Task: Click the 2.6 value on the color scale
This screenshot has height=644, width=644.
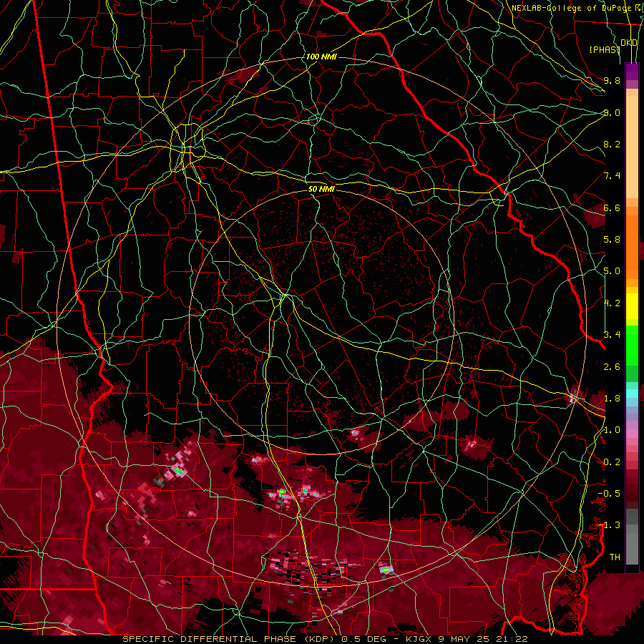Action: [x=612, y=367]
